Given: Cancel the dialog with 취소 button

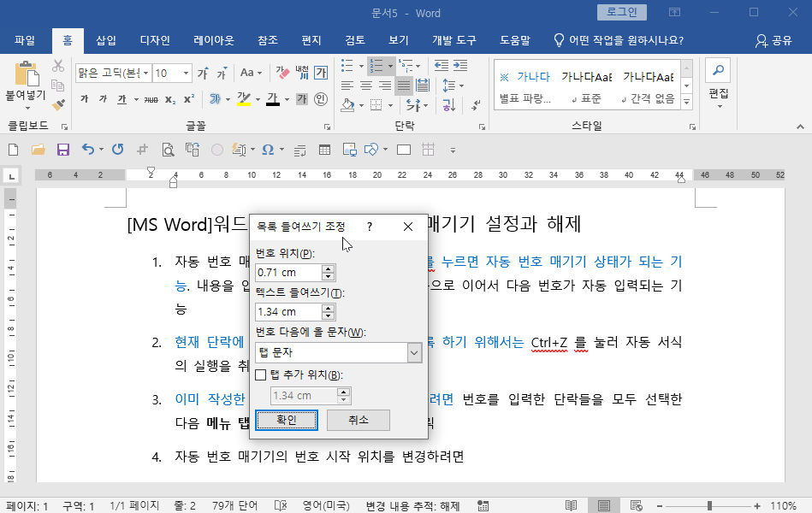Looking at the screenshot, I should tap(359, 420).
